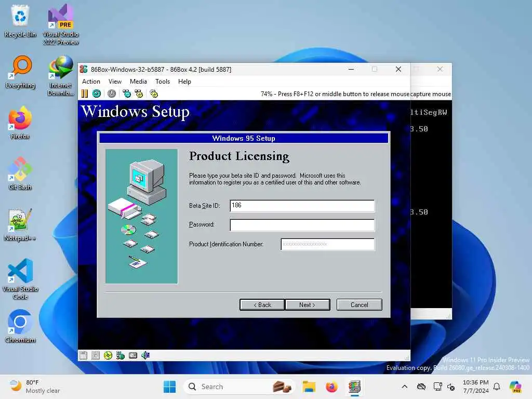Click the CD-ROM disc status icon
This screenshot has width=532, height=399.
108,355
